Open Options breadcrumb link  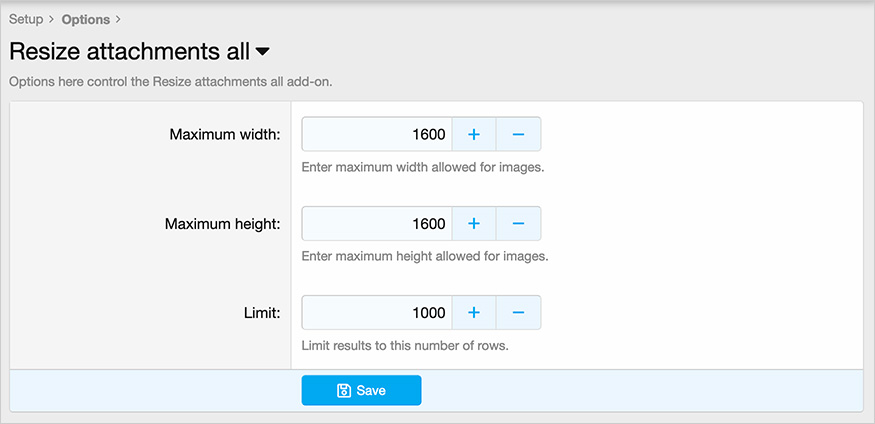86,19
